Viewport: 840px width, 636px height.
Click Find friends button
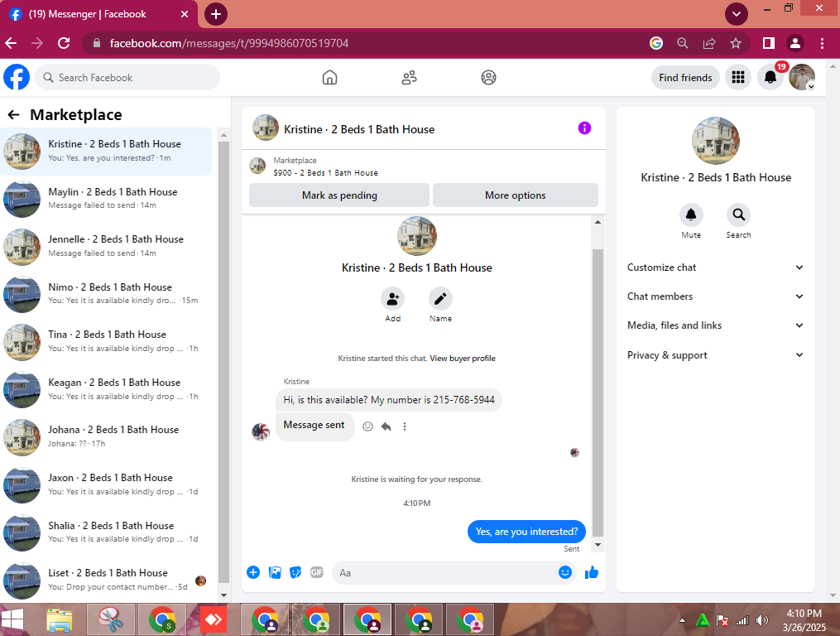[x=685, y=78]
